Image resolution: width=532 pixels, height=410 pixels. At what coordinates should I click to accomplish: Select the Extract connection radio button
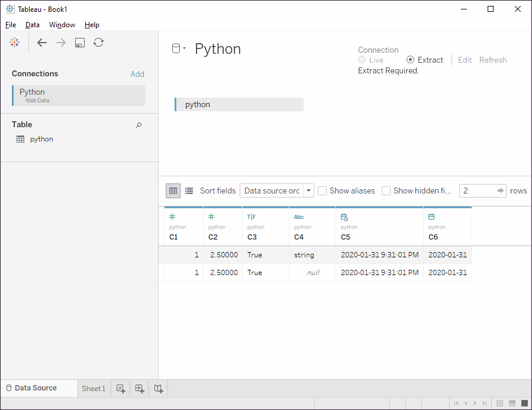(x=410, y=60)
